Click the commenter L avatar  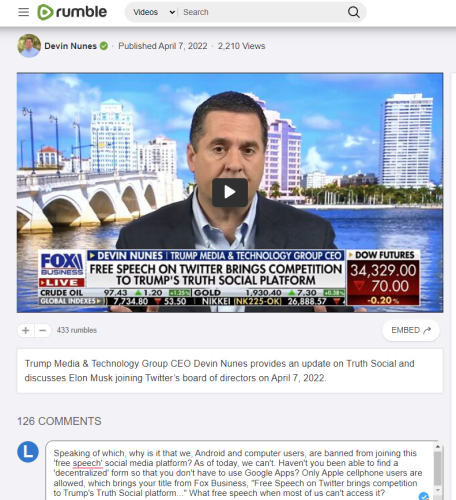(28, 452)
